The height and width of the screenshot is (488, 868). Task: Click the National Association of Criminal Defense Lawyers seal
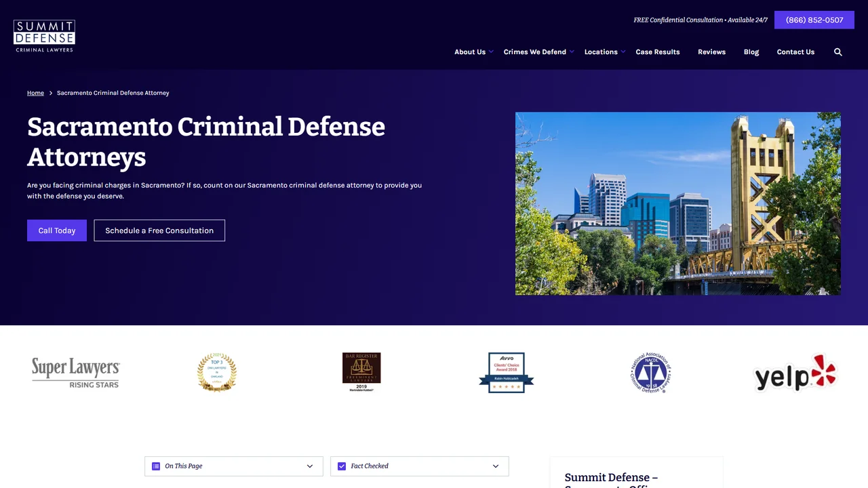point(650,372)
